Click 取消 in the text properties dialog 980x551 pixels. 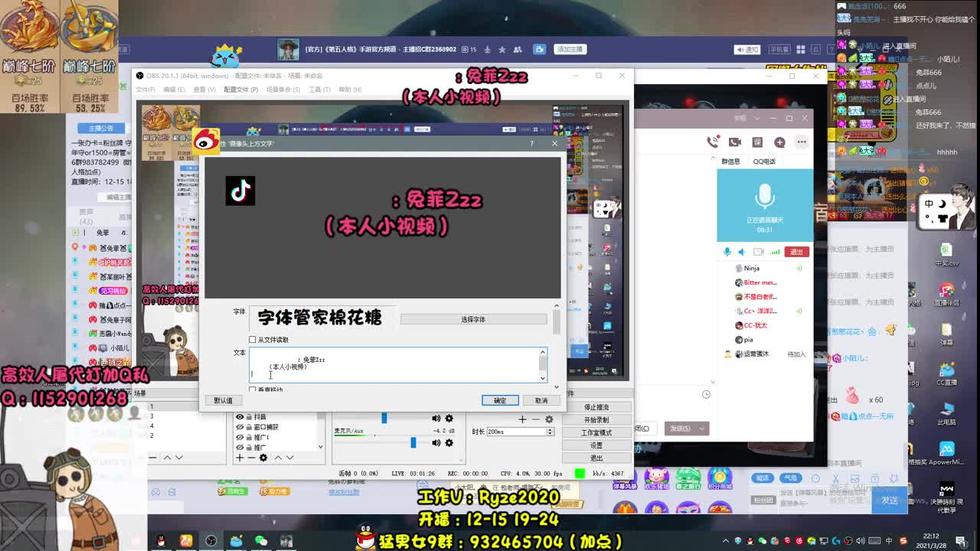pyautogui.click(x=541, y=400)
